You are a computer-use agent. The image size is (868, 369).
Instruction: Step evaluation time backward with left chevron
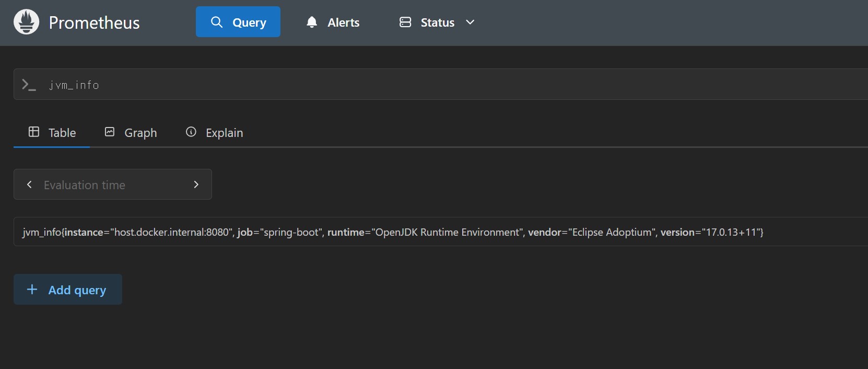(30, 184)
